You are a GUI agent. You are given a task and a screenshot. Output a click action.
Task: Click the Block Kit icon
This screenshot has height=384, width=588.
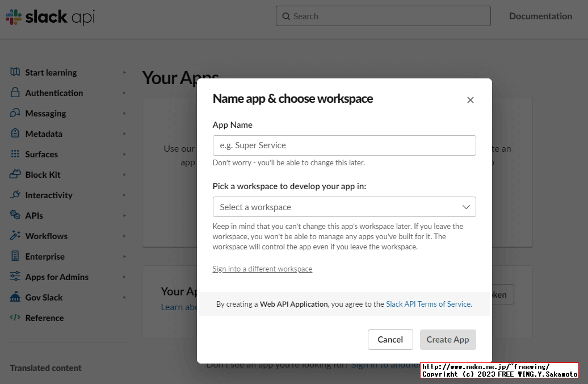click(15, 174)
